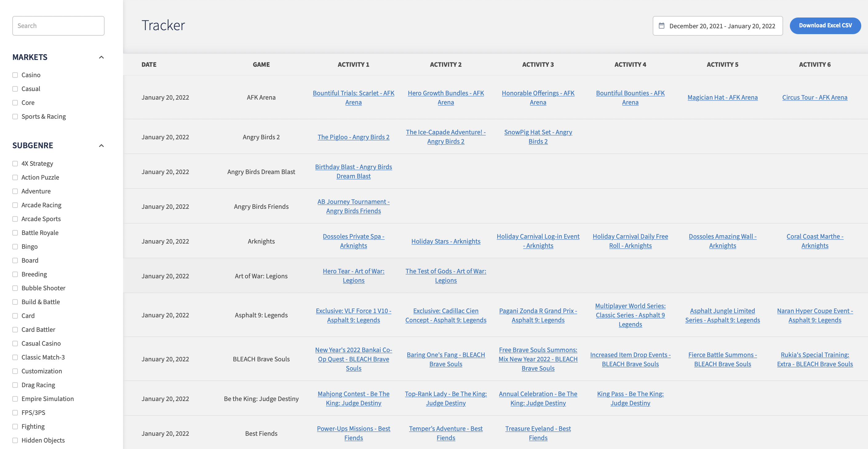This screenshot has height=449, width=868.
Task: Open Baring One's Fang - BLEACH Brave Souls link
Action: (445, 359)
